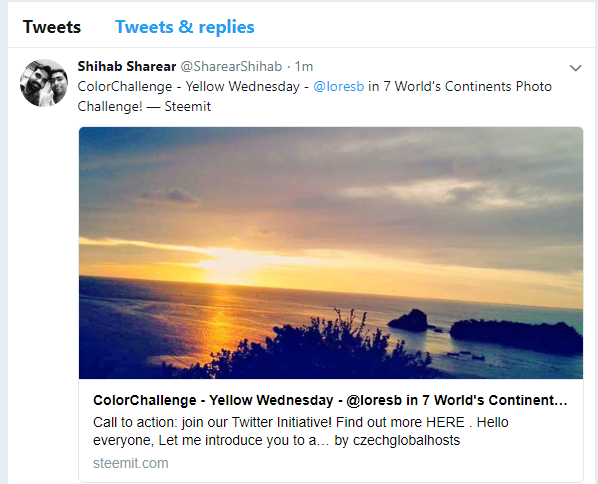Open the @SharearShihab handle link

[231, 66]
